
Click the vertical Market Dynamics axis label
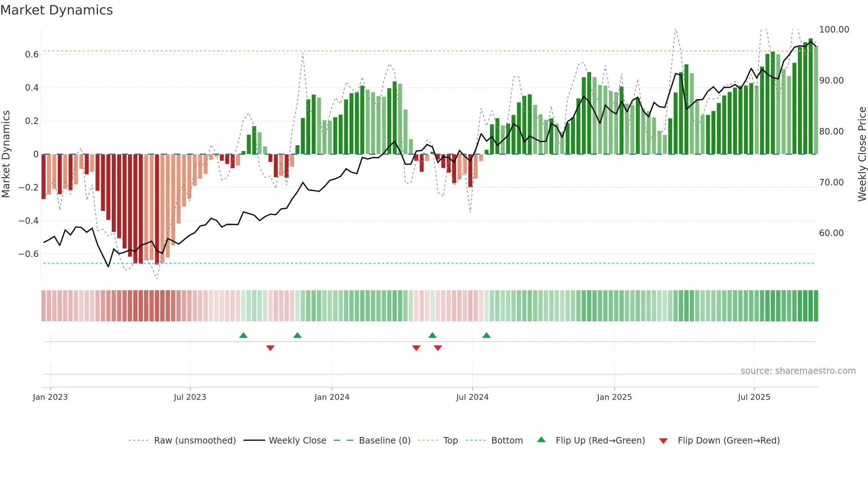click(6, 154)
